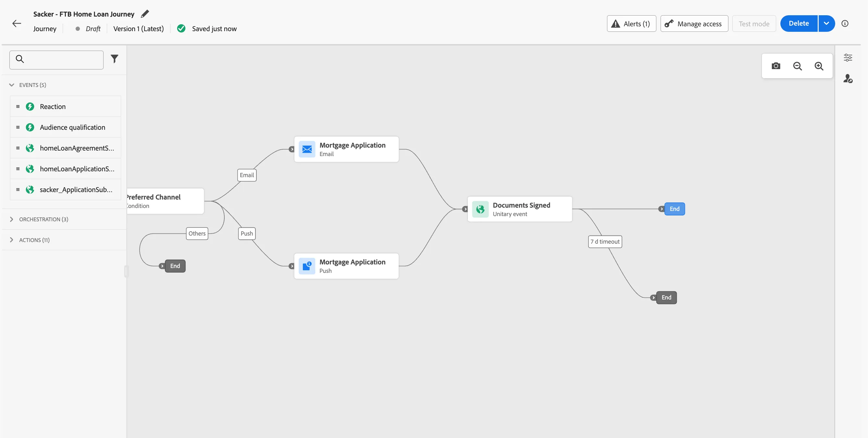
Task: Click the Reaction event lightning icon
Action: (x=30, y=106)
